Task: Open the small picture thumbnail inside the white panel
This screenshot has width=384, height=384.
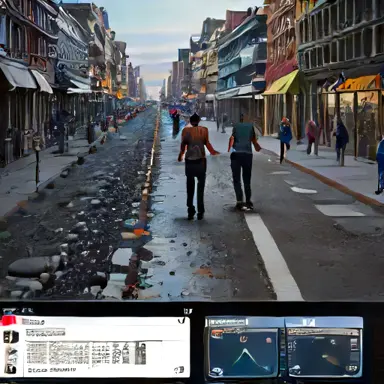Action: 140,354
